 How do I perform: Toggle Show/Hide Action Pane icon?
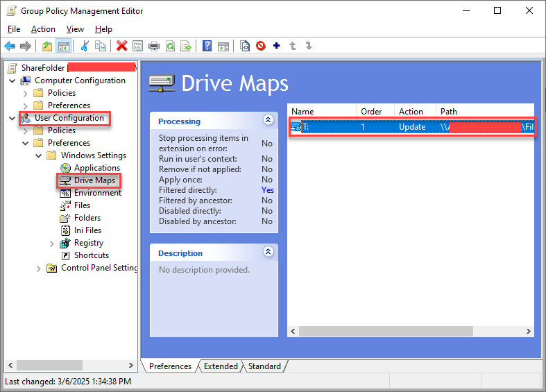(x=223, y=46)
